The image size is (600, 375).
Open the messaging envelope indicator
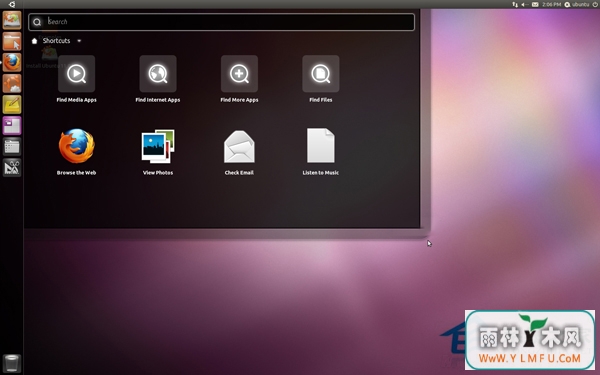tap(535, 5)
